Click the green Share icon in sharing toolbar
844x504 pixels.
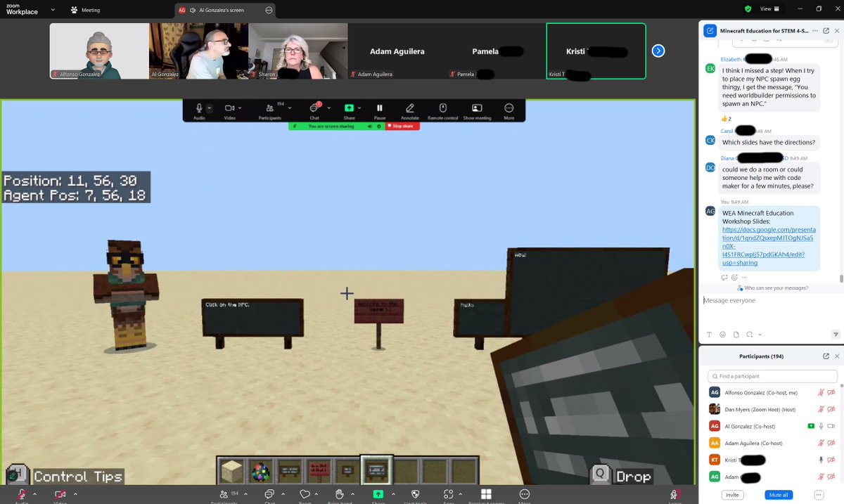349,108
